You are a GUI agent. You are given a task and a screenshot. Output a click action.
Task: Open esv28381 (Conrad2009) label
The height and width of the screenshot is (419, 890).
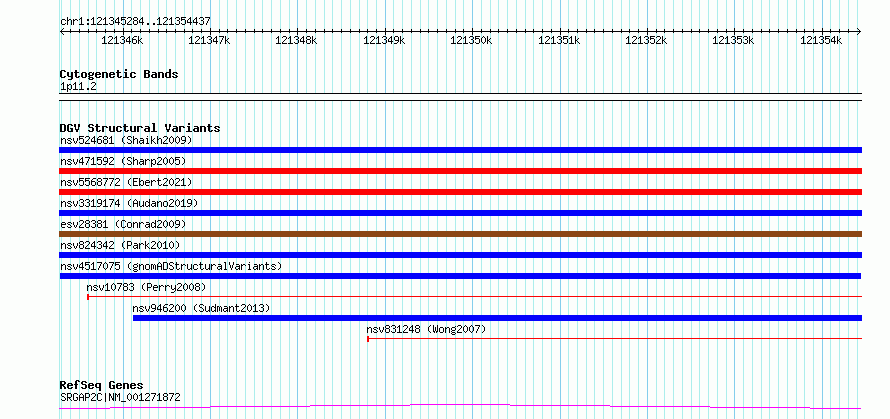coord(123,224)
